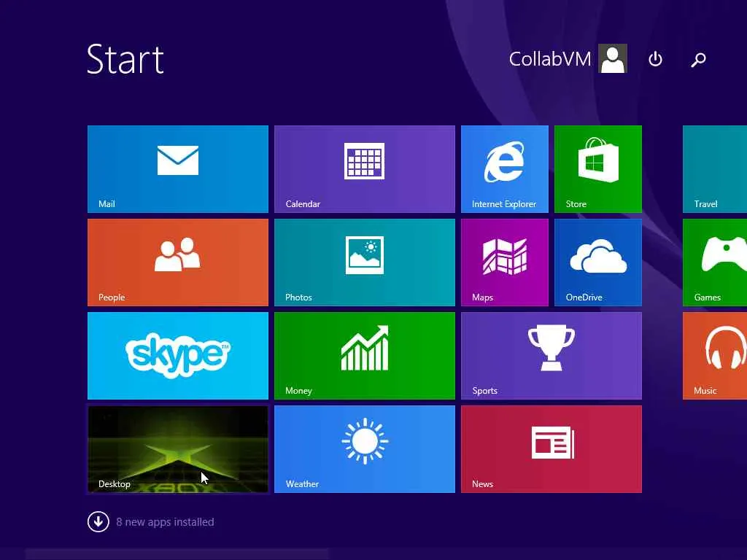Open the Photos tile

click(365, 262)
